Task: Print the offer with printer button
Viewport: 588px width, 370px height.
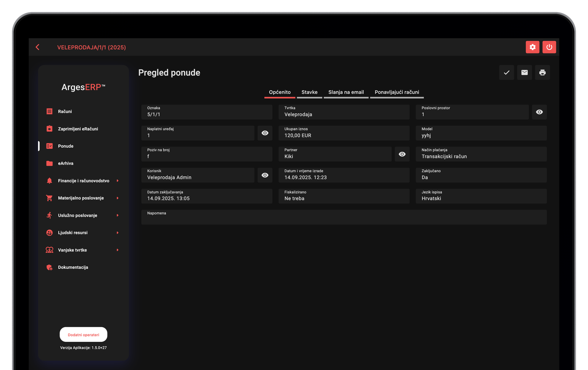Action: [543, 73]
